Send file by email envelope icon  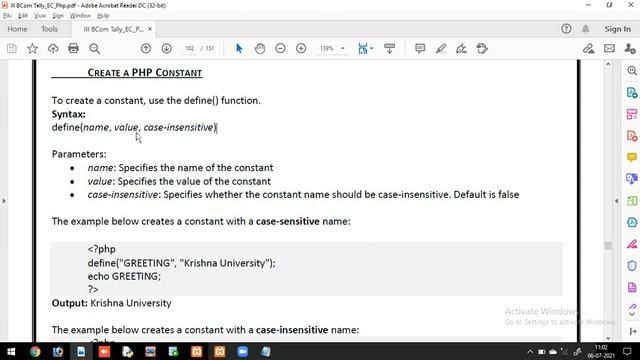609,49
